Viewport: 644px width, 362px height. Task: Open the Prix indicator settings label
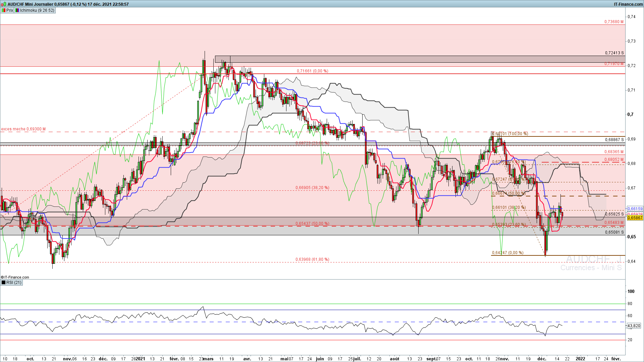[x=10, y=10]
